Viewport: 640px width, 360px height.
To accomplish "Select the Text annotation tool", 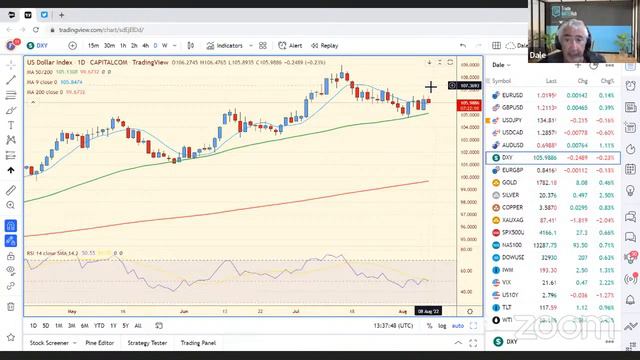I will pyautogui.click(x=11, y=125).
